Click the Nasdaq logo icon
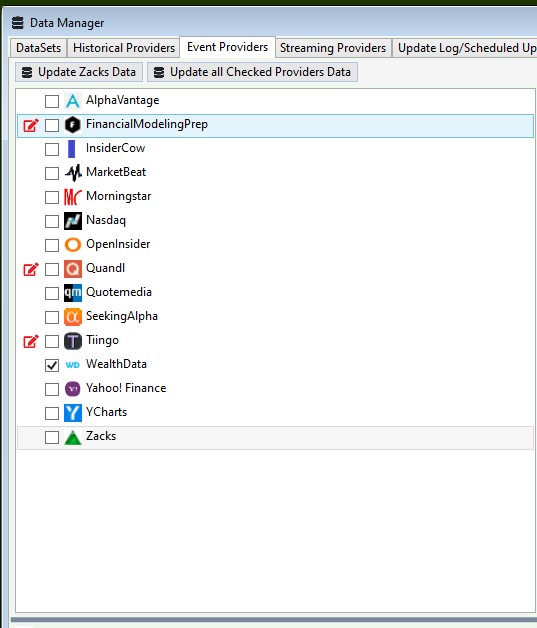The width and height of the screenshot is (537, 628). (x=72, y=221)
